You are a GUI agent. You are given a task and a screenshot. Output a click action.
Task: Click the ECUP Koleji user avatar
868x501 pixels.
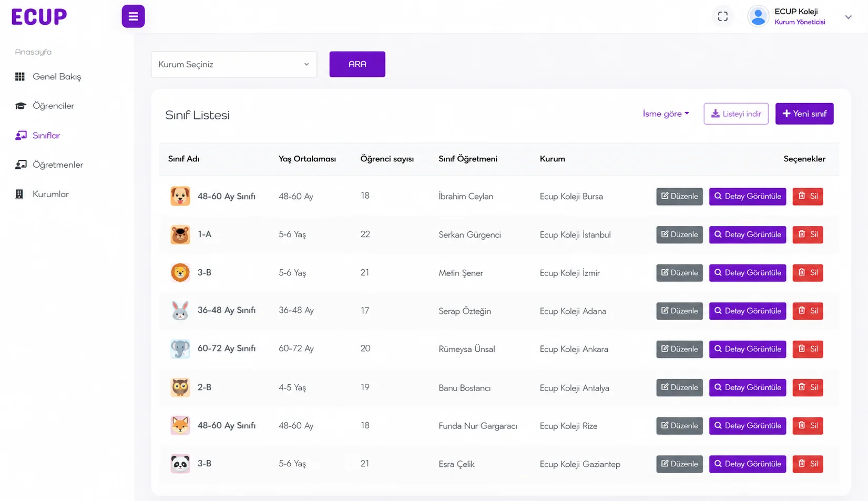(758, 16)
